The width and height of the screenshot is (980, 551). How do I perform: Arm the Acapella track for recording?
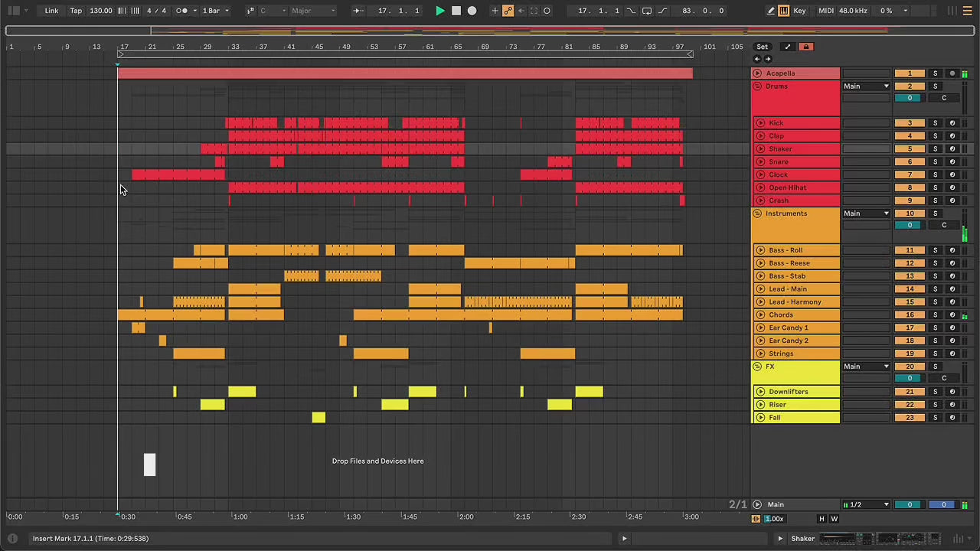point(952,73)
